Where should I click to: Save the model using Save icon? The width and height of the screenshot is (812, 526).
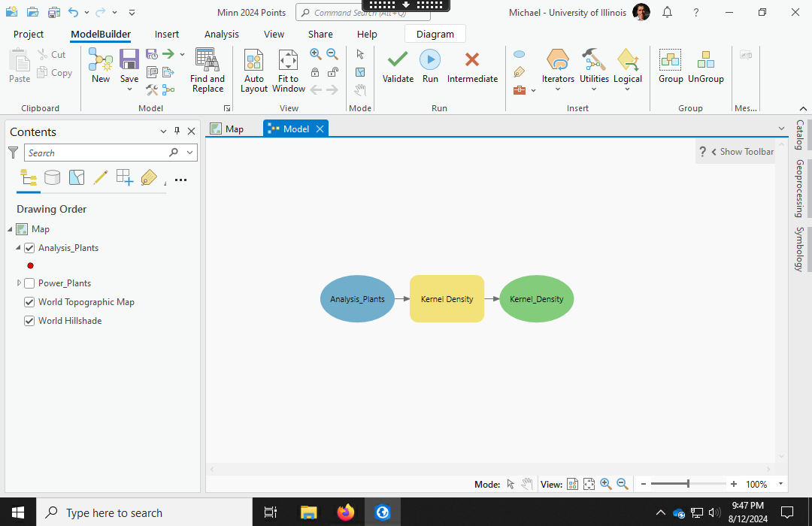point(129,60)
